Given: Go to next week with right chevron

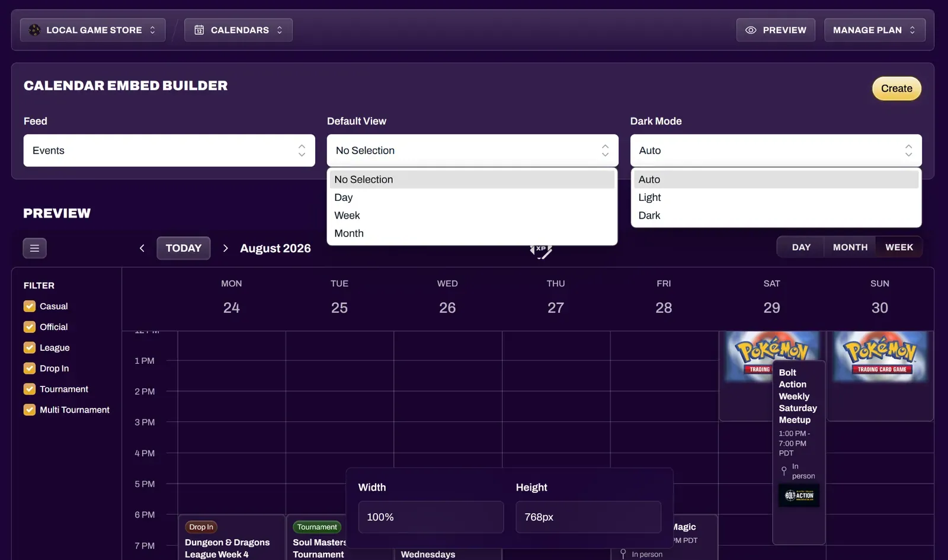Looking at the screenshot, I should (225, 248).
